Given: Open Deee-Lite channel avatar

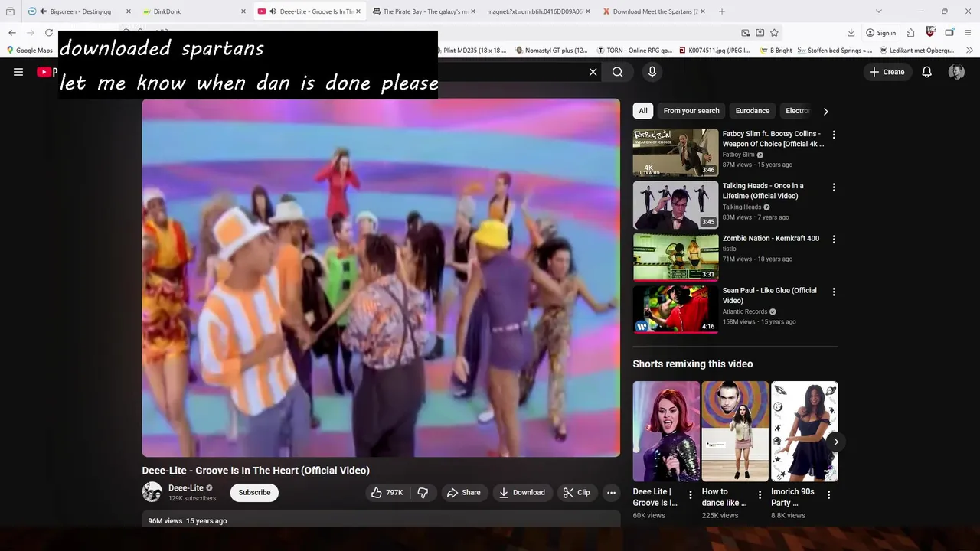Looking at the screenshot, I should (152, 492).
